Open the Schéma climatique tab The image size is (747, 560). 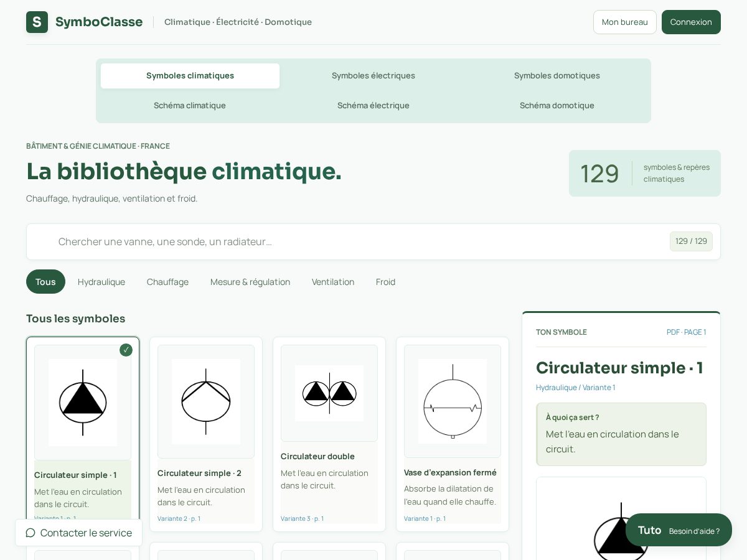point(190,106)
